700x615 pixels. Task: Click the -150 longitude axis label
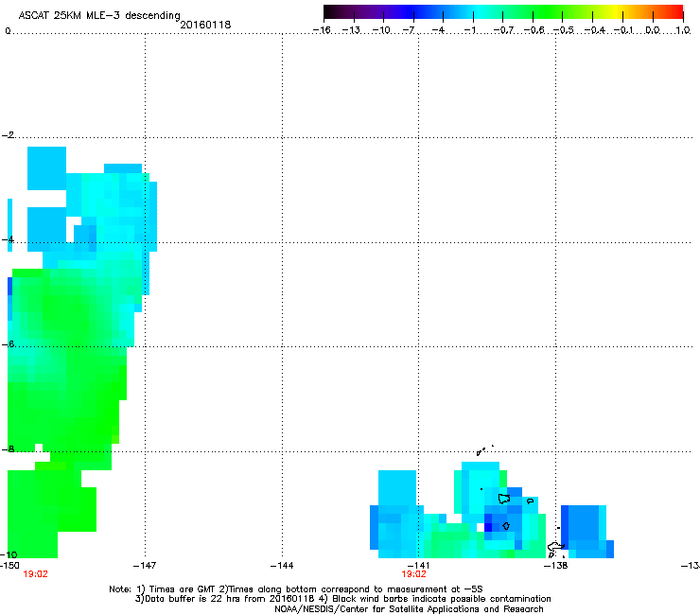coord(9,566)
